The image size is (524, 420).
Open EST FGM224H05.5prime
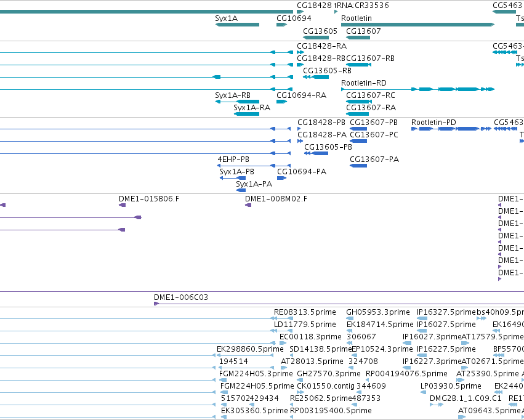pos(257,386)
